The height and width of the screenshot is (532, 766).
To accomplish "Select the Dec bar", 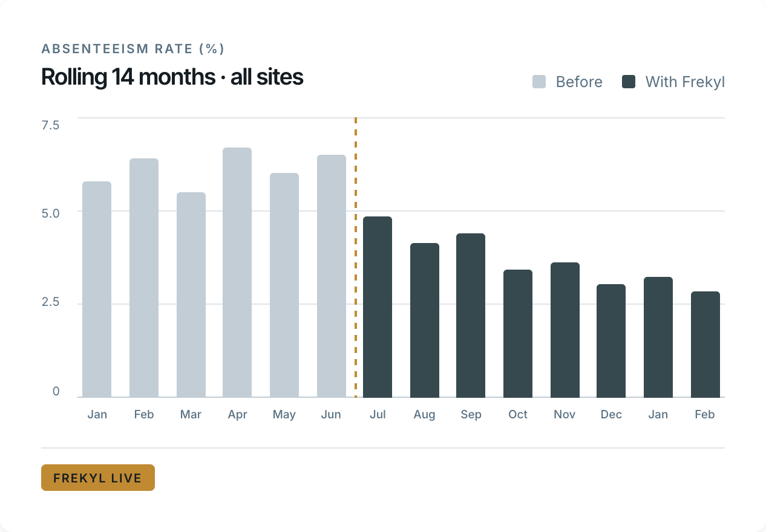I will coord(611,341).
